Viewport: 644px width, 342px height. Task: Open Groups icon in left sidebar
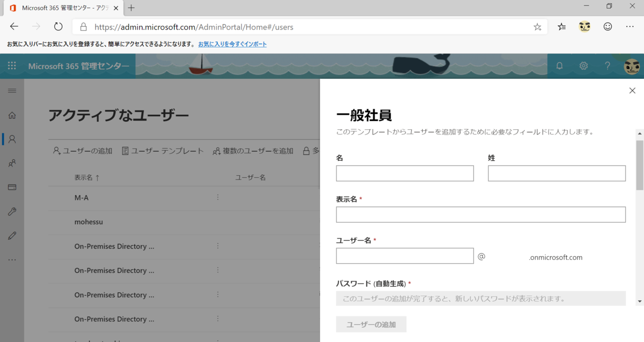click(12, 163)
